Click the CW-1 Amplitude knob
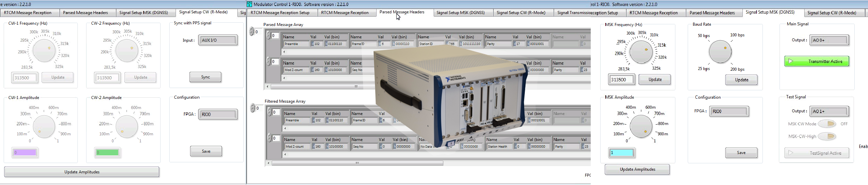 click(x=44, y=127)
